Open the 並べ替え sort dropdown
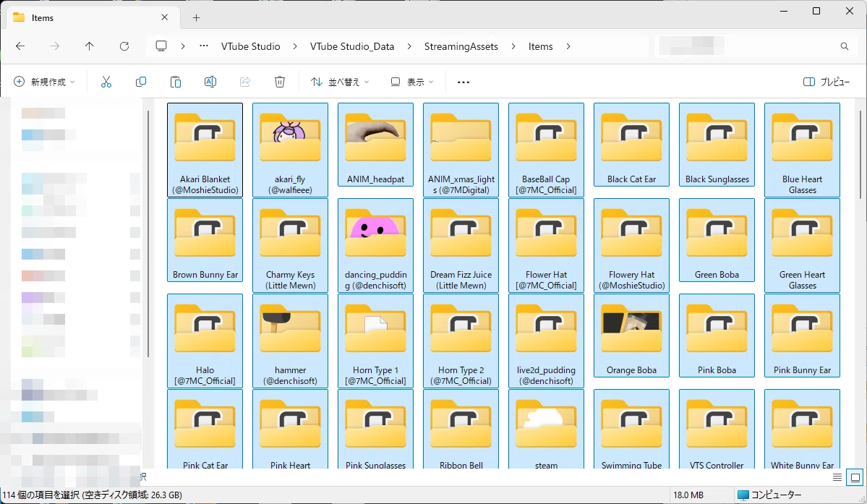This screenshot has width=867, height=504. [x=340, y=82]
